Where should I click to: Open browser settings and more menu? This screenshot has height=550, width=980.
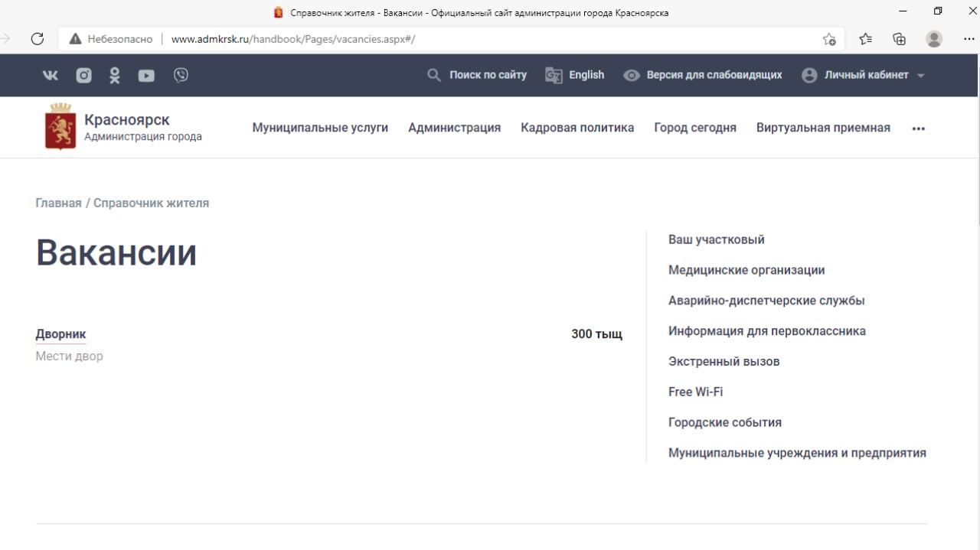coord(969,39)
